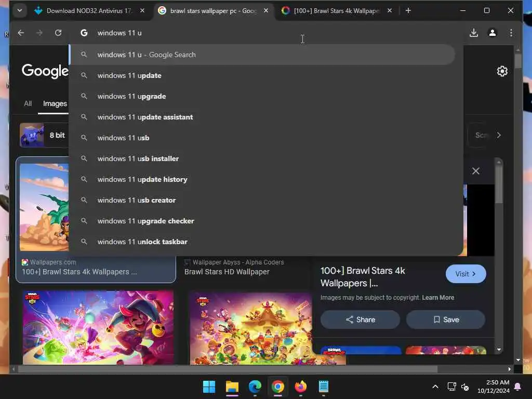The height and width of the screenshot is (399, 532).
Task: Click Chrome icon in taskbar
Action: point(277,387)
